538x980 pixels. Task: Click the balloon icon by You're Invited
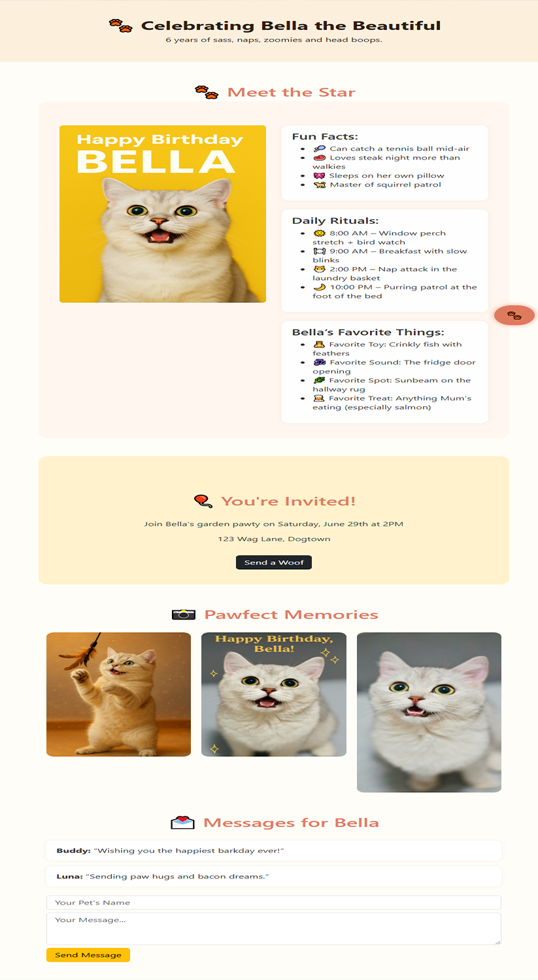pos(203,501)
